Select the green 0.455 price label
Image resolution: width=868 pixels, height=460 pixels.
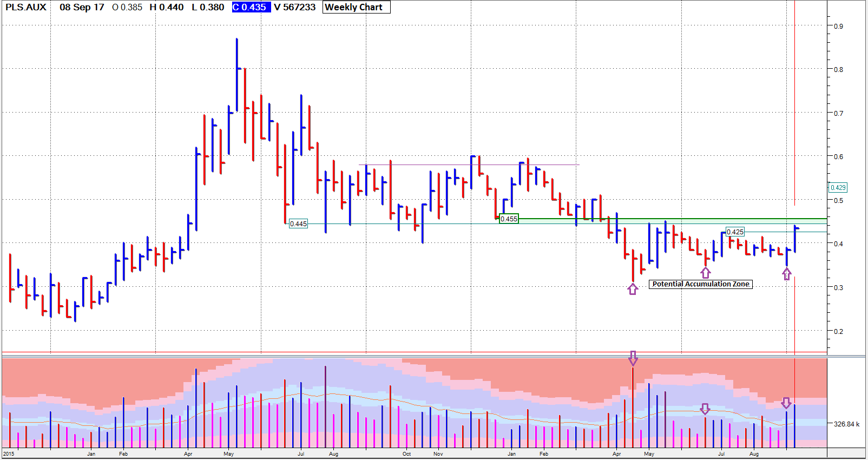pos(509,219)
